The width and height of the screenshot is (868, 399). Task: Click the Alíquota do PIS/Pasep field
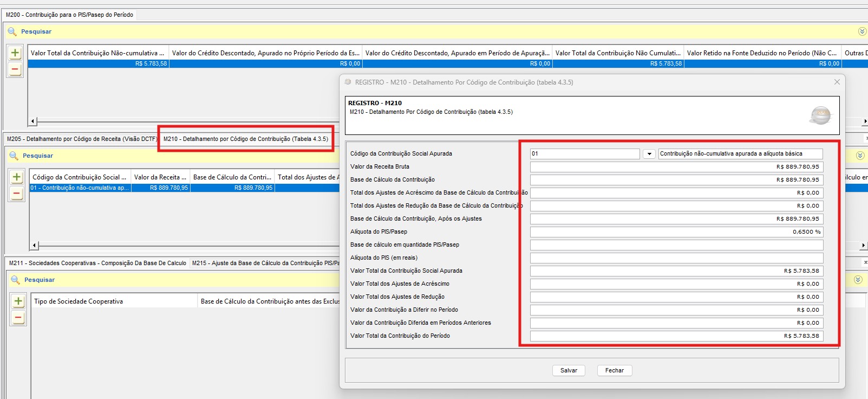pyautogui.click(x=676, y=232)
